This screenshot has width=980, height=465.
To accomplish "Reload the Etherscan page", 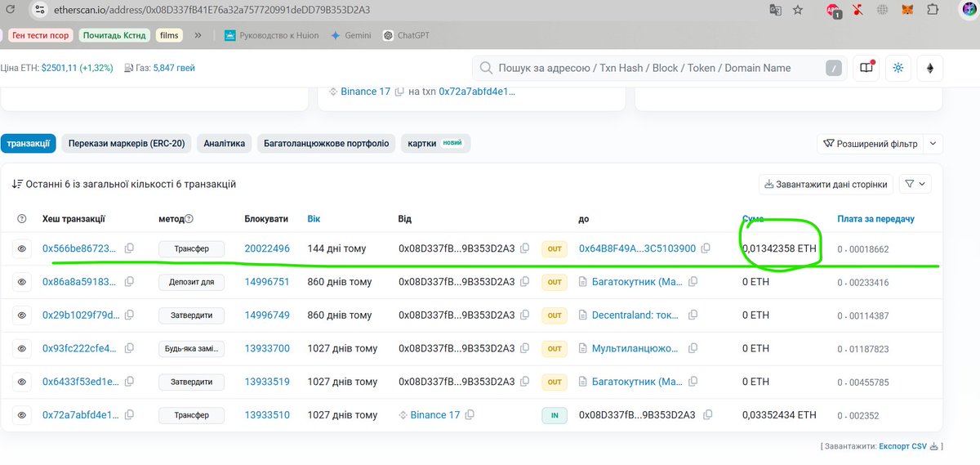I will point(10,10).
